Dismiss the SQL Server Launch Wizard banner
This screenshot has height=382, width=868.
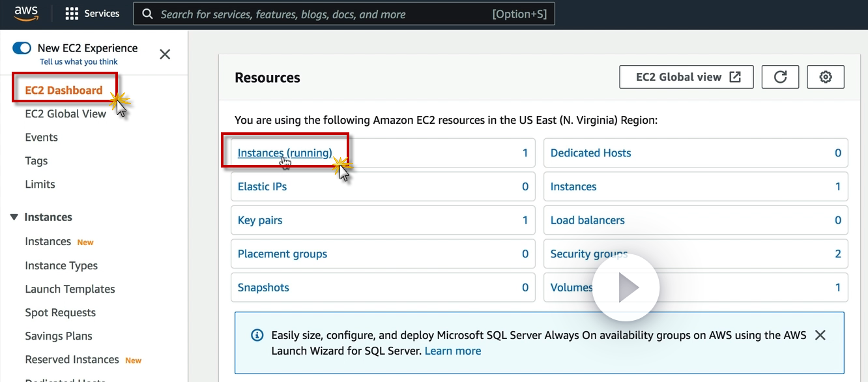[820, 335]
